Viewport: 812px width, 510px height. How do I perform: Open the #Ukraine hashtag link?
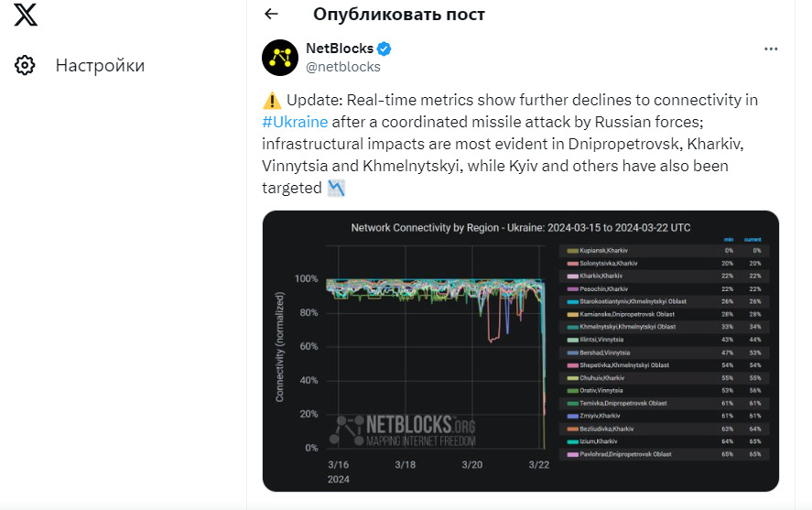click(x=295, y=122)
